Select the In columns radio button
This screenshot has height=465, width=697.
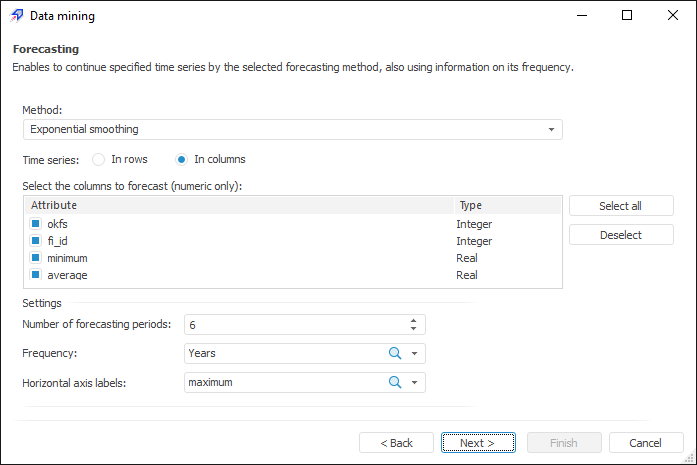point(181,159)
